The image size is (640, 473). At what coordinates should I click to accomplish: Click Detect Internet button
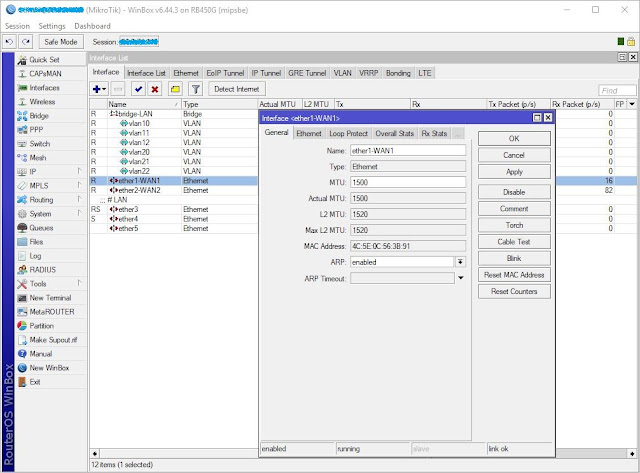tap(237, 89)
